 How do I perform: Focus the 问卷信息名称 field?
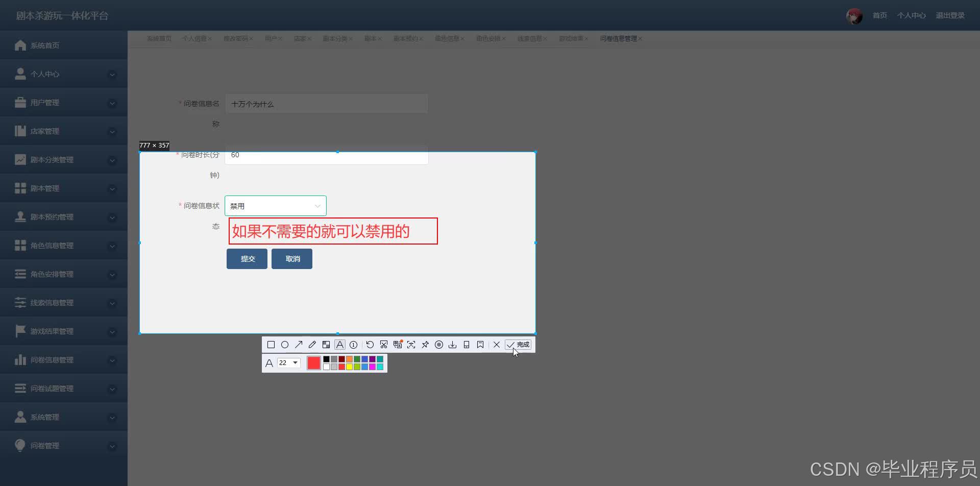tap(327, 104)
